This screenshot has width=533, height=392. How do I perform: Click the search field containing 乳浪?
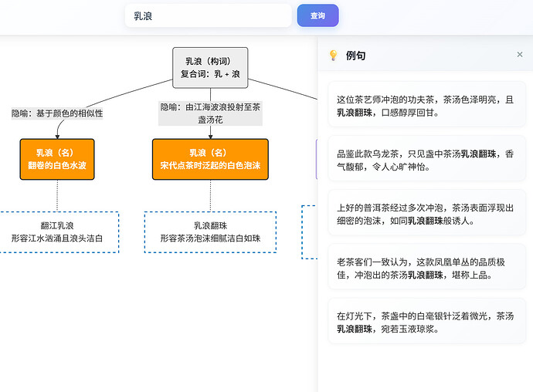coord(208,15)
